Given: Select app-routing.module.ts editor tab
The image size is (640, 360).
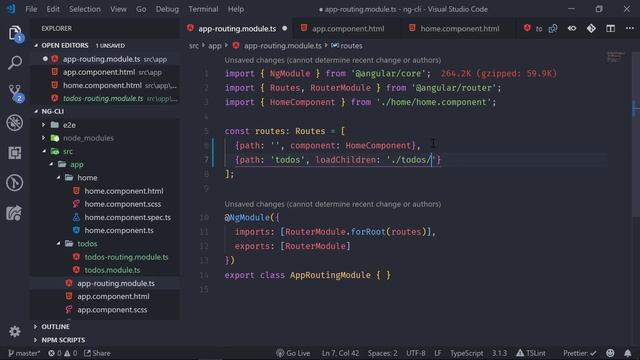Looking at the screenshot, I should pos(237,29).
